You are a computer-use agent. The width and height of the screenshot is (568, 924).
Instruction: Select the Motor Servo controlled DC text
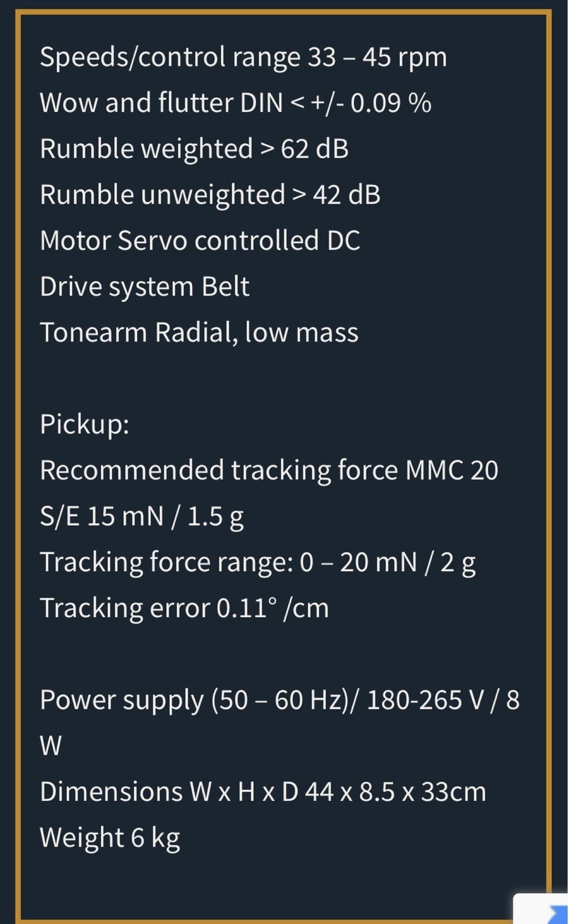pos(200,240)
